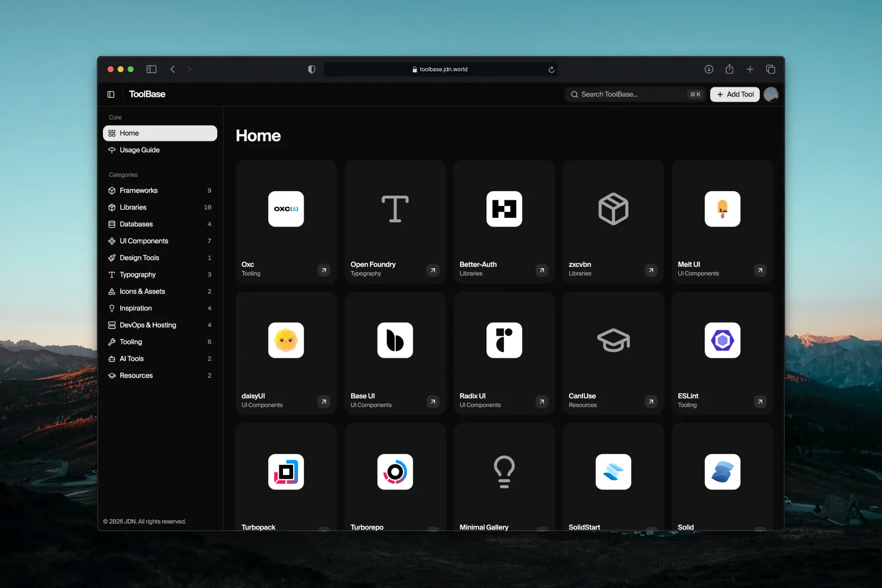This screenshot has width=882, height=588.
Task: Click the Turborepo logo icon
Action: coord(395,472)
